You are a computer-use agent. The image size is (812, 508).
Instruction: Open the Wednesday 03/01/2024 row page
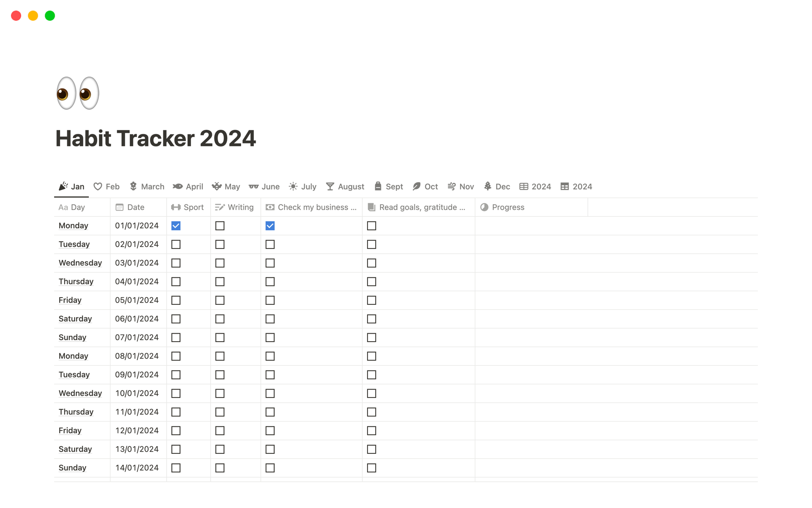(x=80, y=263)
